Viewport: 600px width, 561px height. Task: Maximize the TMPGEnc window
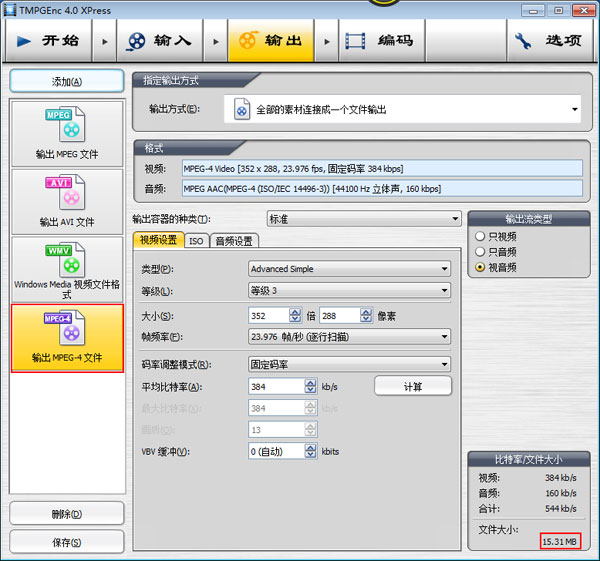click(558, 10)
